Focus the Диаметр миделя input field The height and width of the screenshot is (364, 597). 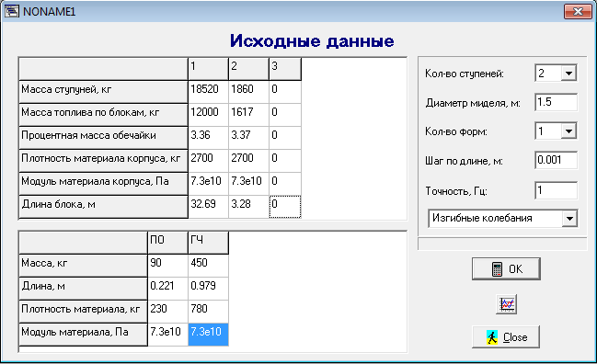(x=556, y=102)
